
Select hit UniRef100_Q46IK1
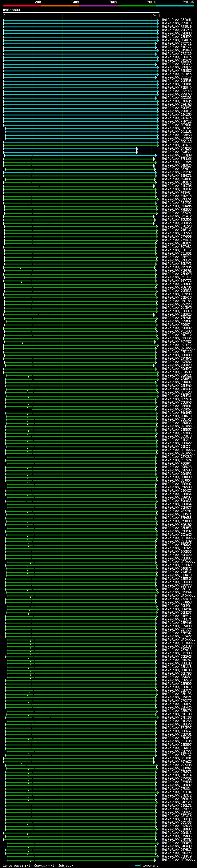pyautogui.click(x=176, y=230)
